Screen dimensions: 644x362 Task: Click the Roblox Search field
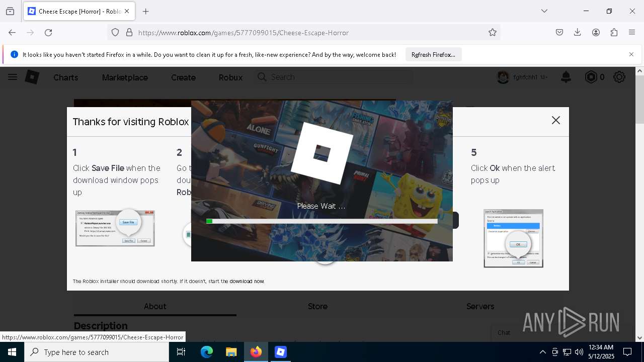pyautogui.click(x=334, y=77)
